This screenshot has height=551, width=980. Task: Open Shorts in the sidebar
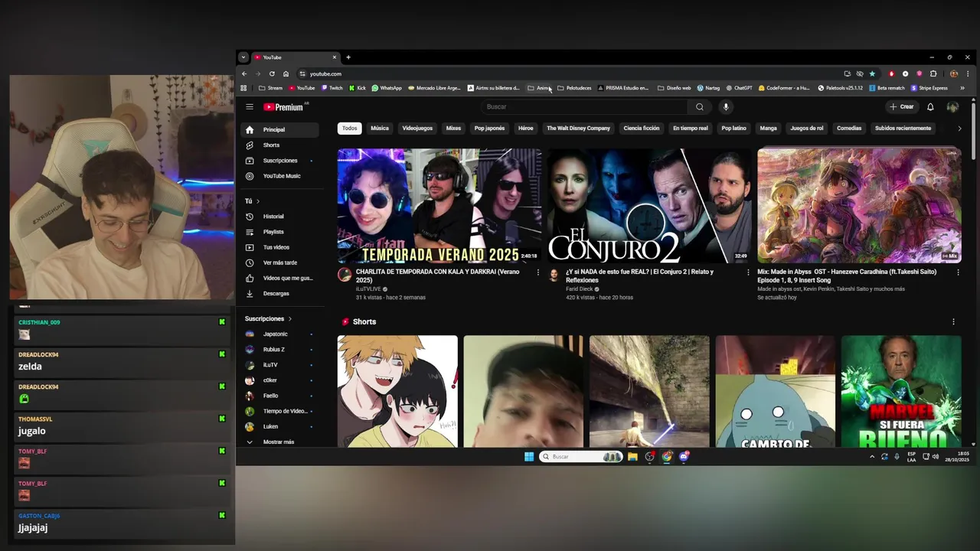(279, 145)
